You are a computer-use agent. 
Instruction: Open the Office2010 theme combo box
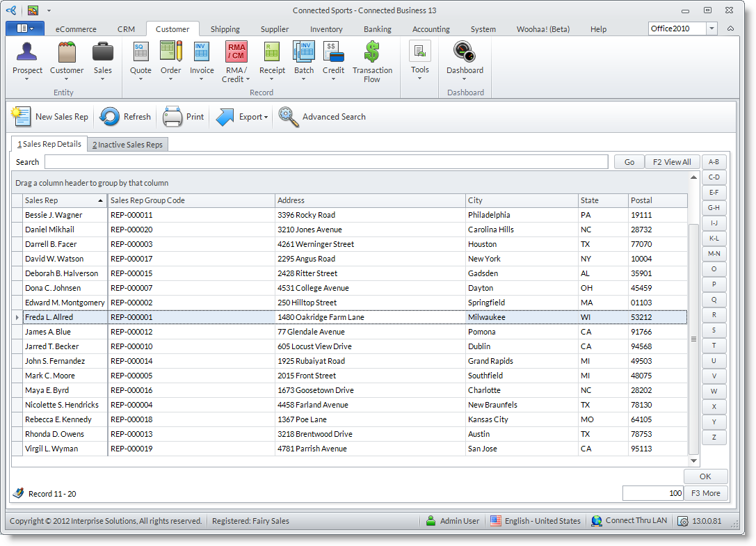point(711,29)
